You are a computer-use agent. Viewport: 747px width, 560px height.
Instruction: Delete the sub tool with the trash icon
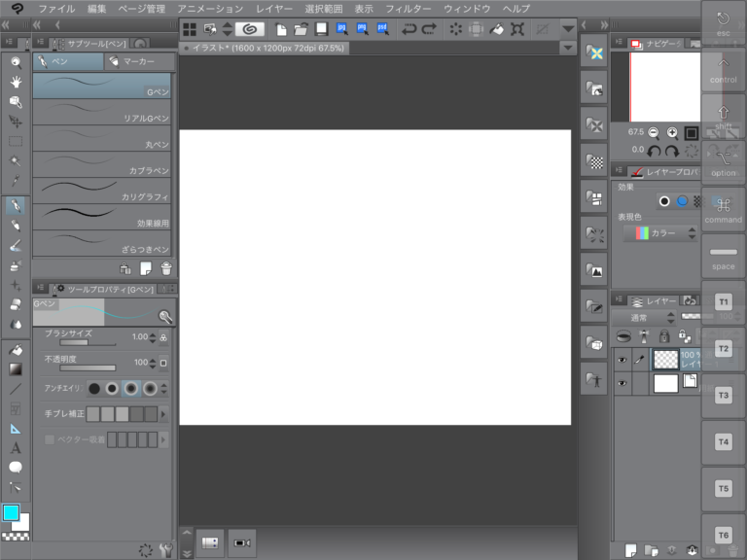pos(166,269)
